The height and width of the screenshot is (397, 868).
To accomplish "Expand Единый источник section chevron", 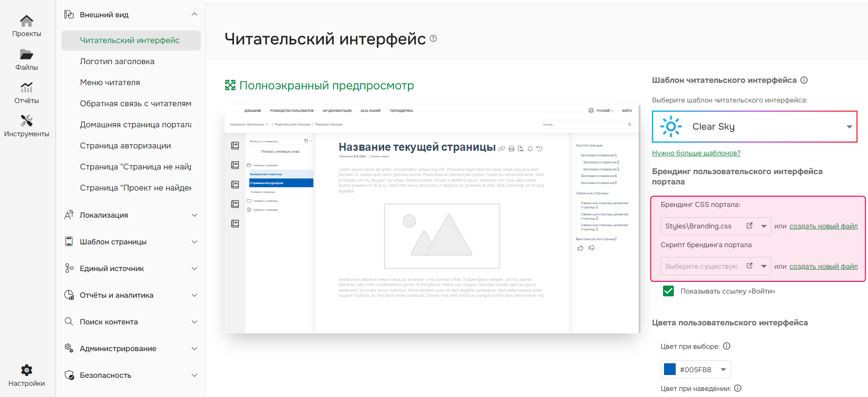I will [195, 268].
